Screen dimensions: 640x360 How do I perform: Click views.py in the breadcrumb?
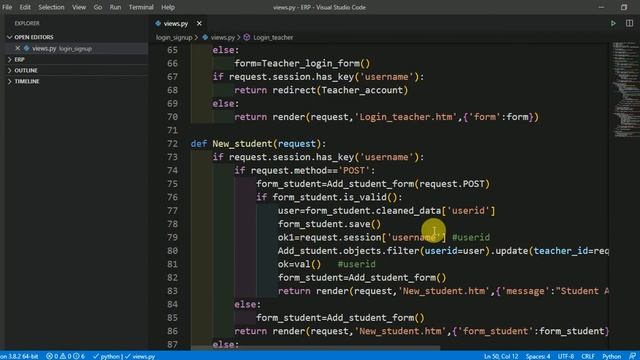point(223,38)
